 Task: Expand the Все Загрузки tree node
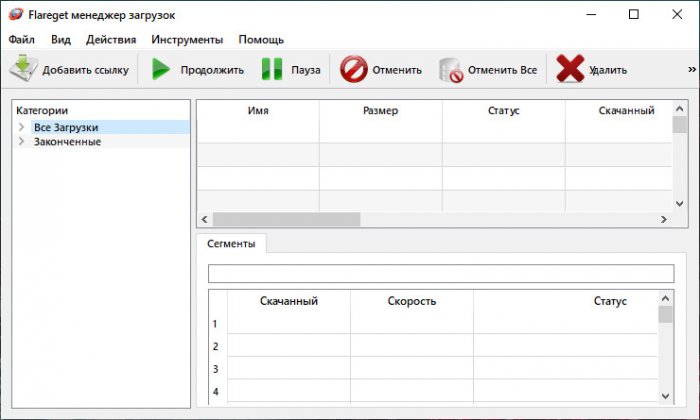(21, 128)
